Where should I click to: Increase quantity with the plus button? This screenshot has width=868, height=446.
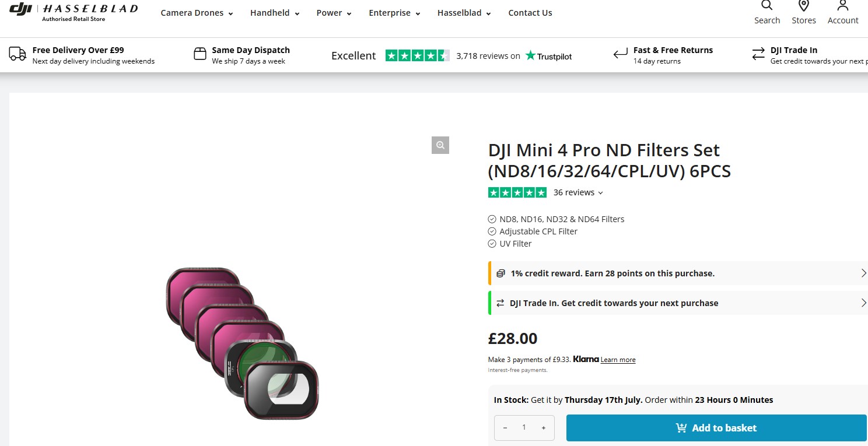543,428
